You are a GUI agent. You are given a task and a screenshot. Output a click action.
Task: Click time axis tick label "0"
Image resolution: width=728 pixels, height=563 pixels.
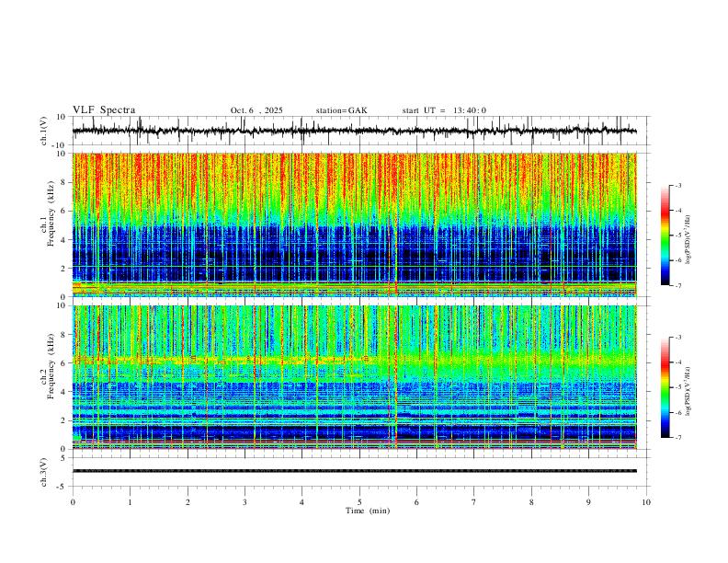[73, 502]
